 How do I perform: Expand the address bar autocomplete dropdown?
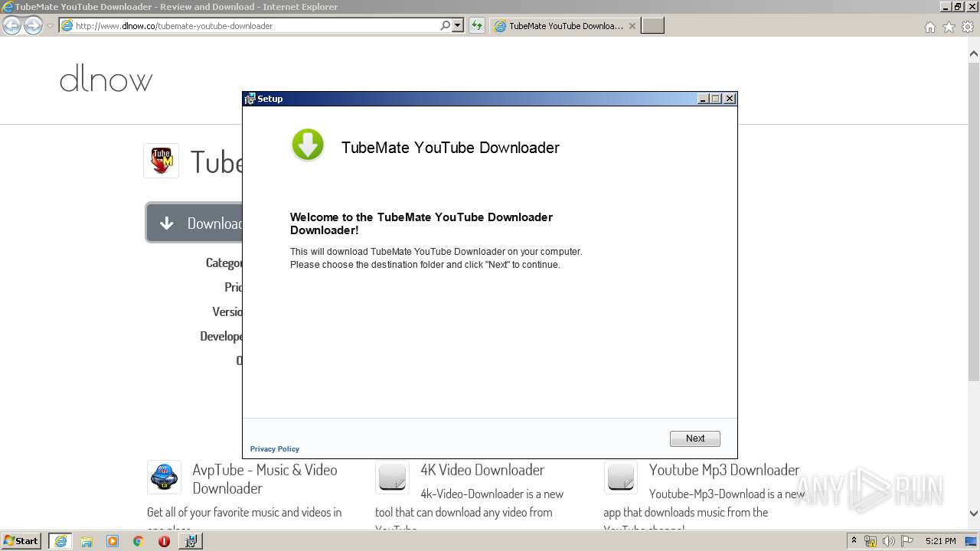(x=458, y=25)
